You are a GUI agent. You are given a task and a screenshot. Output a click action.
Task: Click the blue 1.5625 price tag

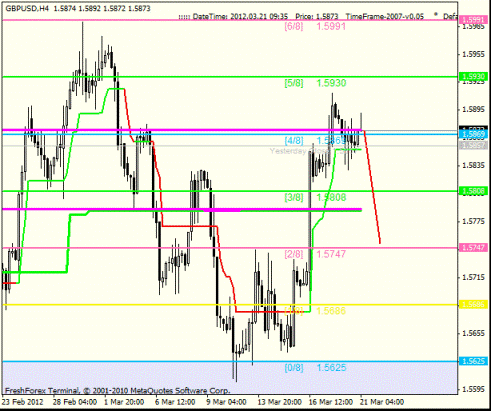473,361
